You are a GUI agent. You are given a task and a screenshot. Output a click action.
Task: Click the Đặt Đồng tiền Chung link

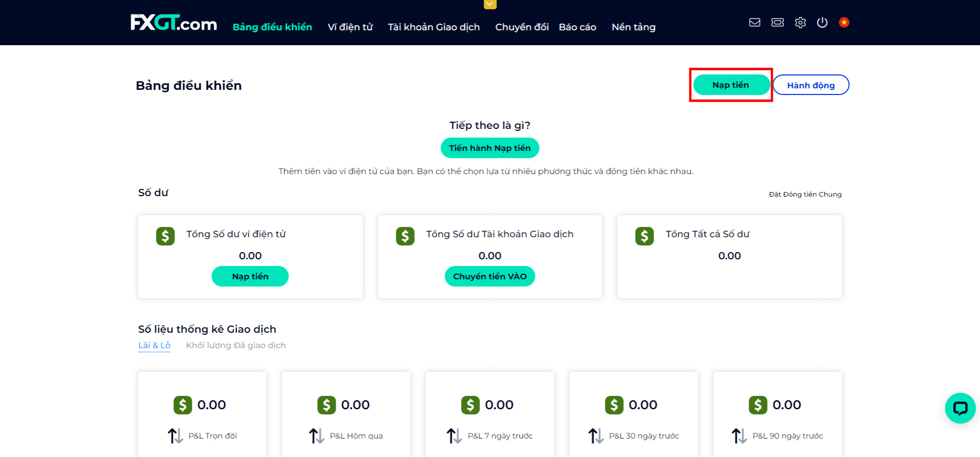point(805,195)
